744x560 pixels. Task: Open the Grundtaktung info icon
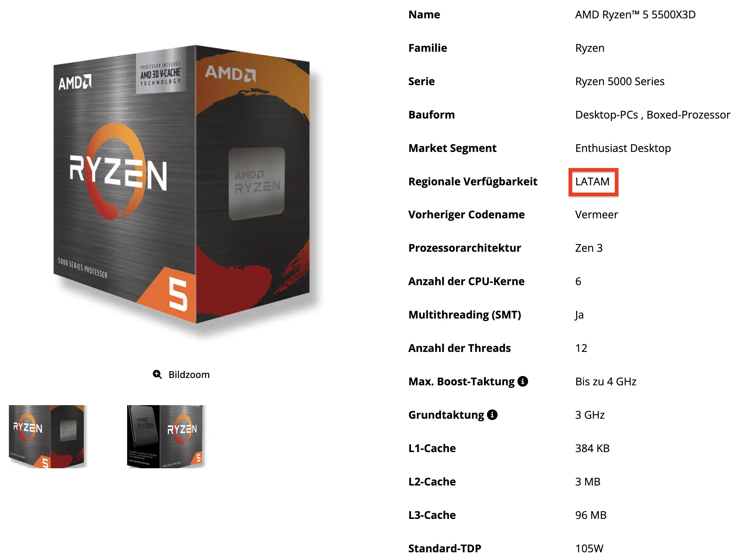tap(492, 415)
